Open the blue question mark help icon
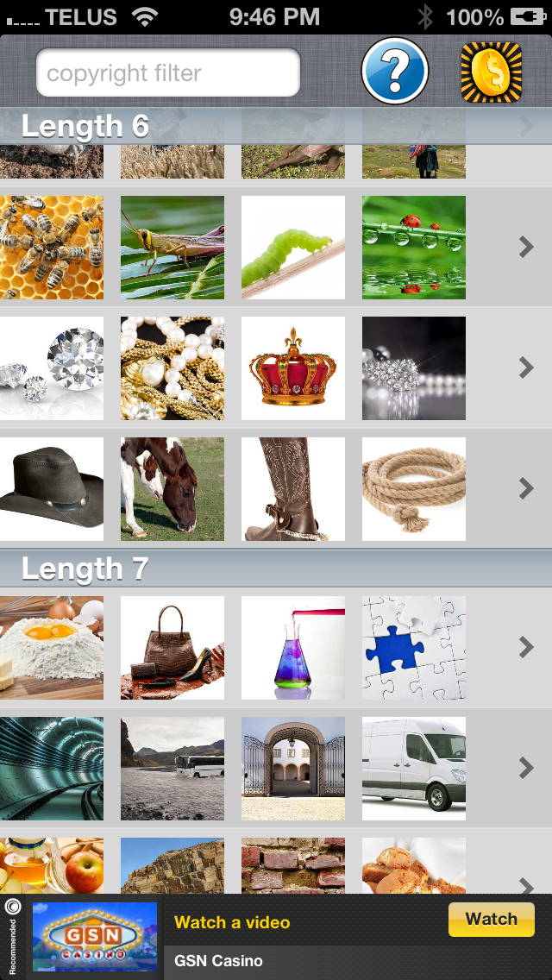552x980 pixels. [395, 72]
